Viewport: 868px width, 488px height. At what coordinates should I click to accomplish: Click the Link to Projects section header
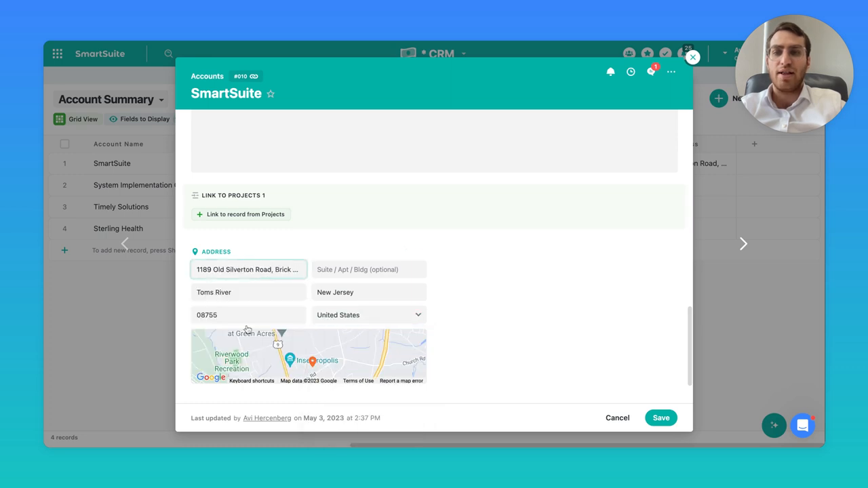[x=233, y=195]
